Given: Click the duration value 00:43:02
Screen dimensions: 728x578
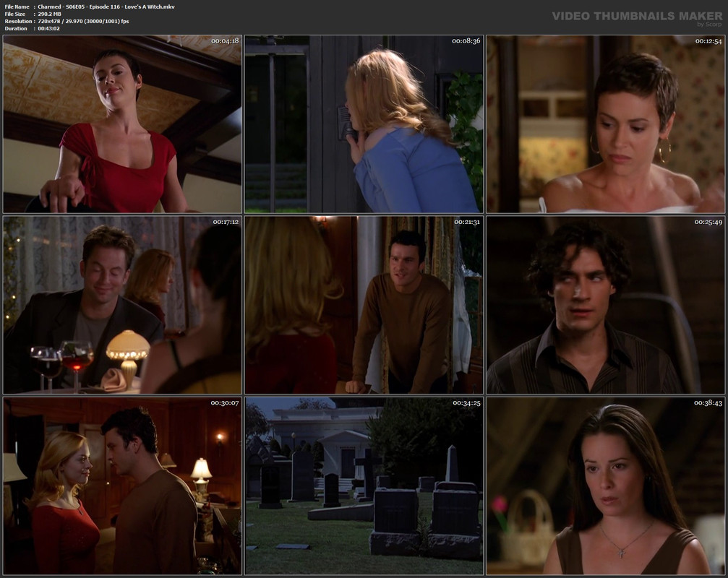Looking at the screenshot, I should [x=48, y=28].
